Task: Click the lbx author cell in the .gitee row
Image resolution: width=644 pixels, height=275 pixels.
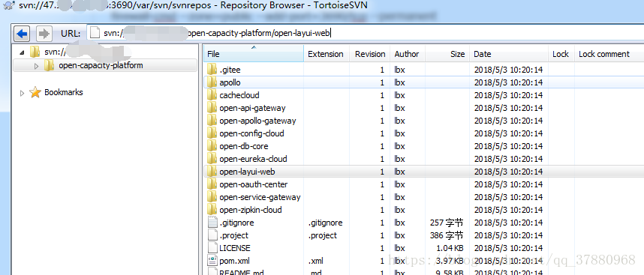Action: [x=399, y=70]
